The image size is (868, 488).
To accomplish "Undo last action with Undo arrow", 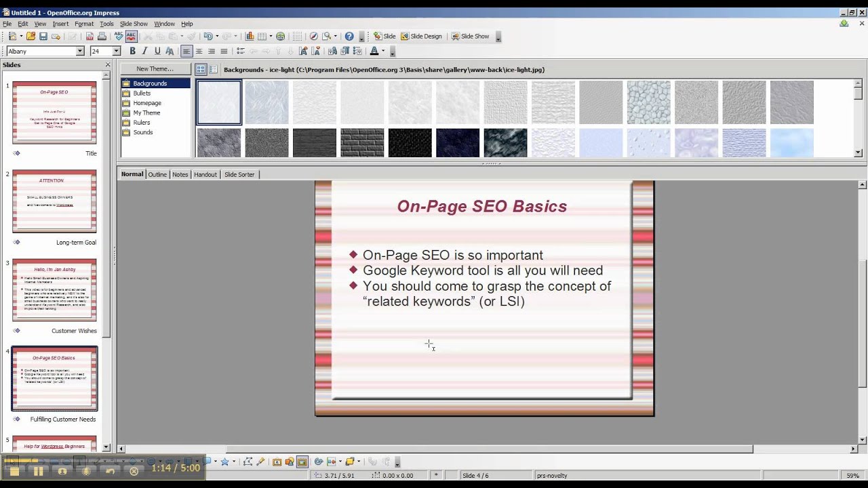I will tap(208, 37).
